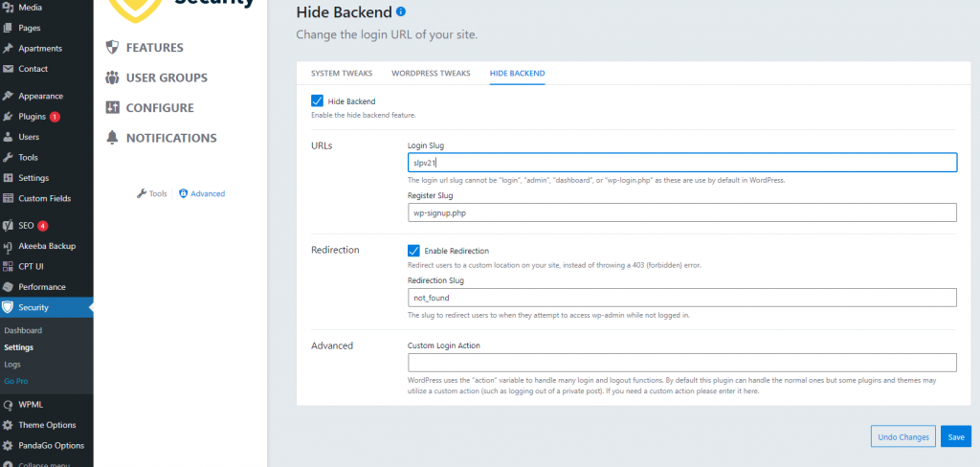Open the Go Pro submenu link
The width and height of the screenshot is (980, 467).
tap(16, 381)
